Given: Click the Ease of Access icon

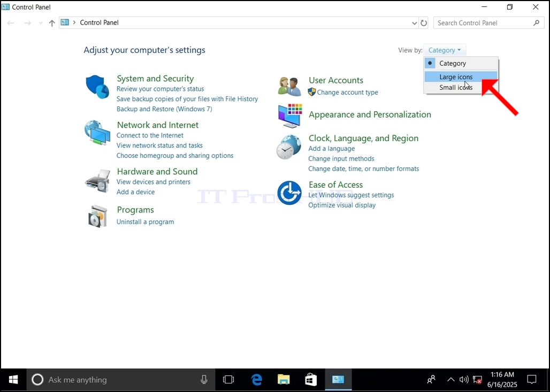Looking at the screenshot, I should (x=289, y=193).
